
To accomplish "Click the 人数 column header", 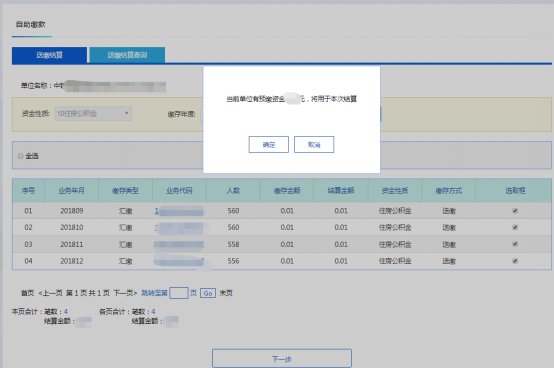I will tap(233, 191).
